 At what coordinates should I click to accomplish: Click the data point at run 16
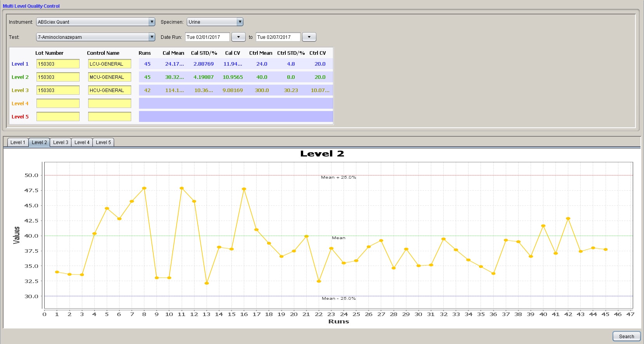point(244,189)
